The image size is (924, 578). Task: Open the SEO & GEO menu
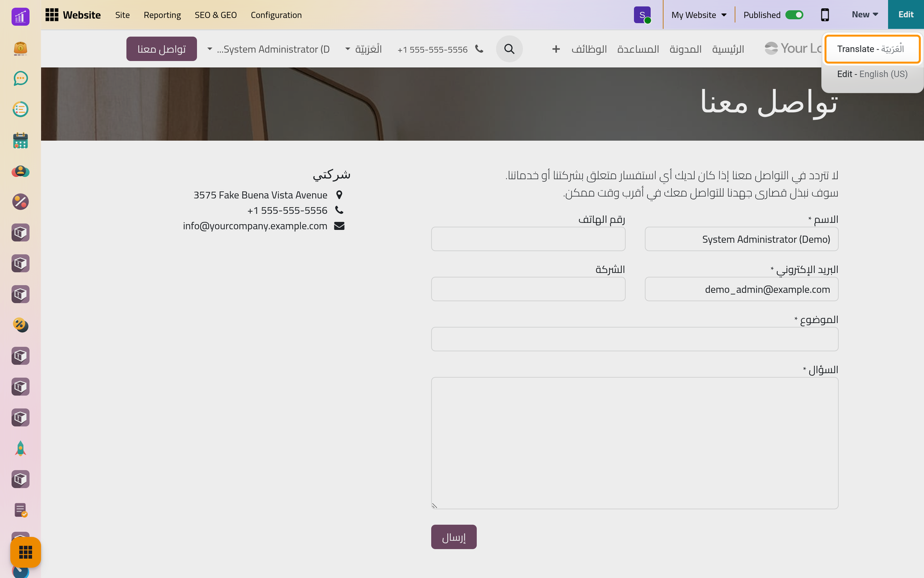coord(216,15)
